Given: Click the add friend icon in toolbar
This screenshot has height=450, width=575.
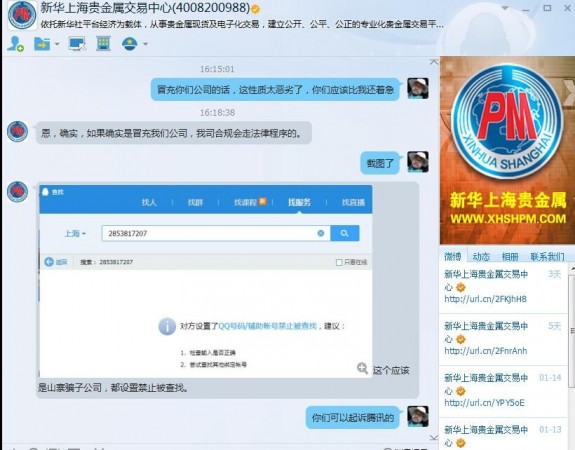Looking at the screenshot, I should 15,44.
